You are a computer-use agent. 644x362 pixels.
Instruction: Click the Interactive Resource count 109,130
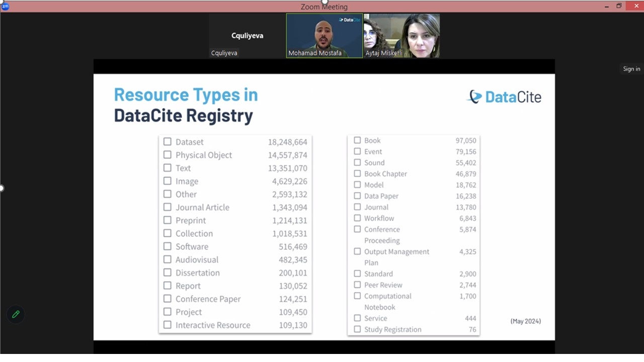[293, 325]
